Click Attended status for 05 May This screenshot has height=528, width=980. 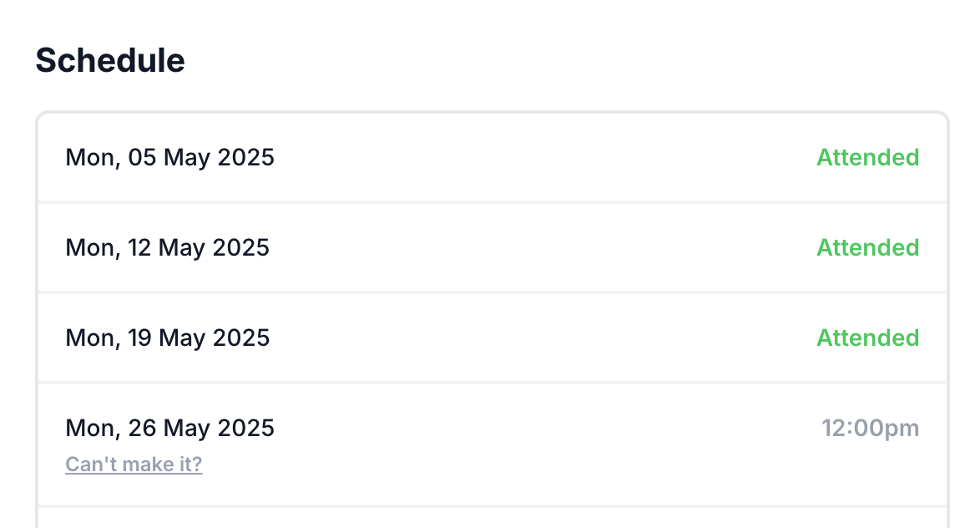click(x=867, y=157)
